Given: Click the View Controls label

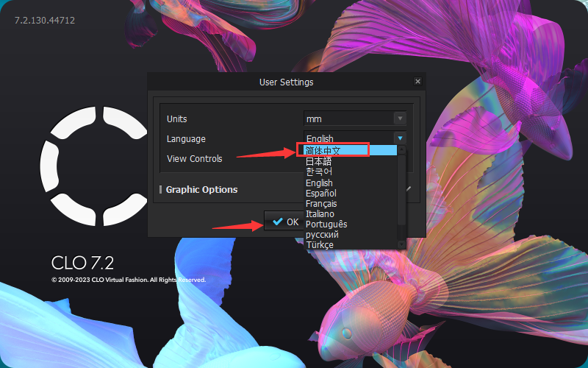Looking at the screenshot, I should click(x=194, y=159).
